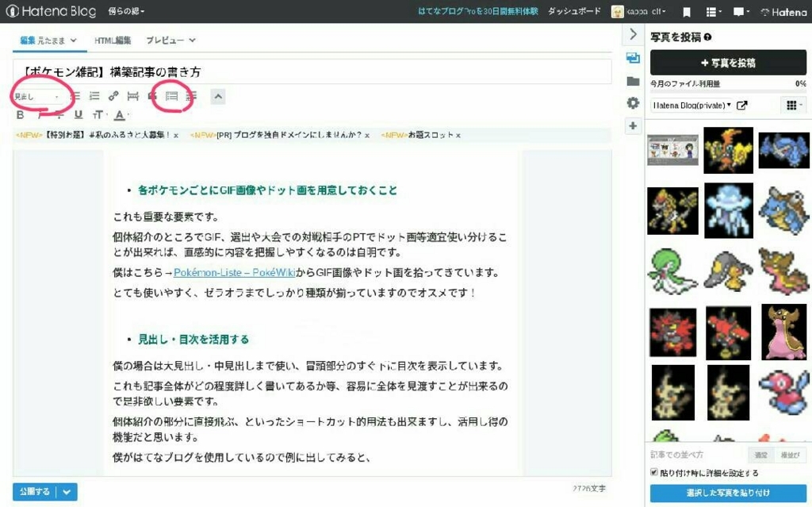
Task: Expand the dropdown arrow beside 公開する
Action: click(x=68, y=492)
